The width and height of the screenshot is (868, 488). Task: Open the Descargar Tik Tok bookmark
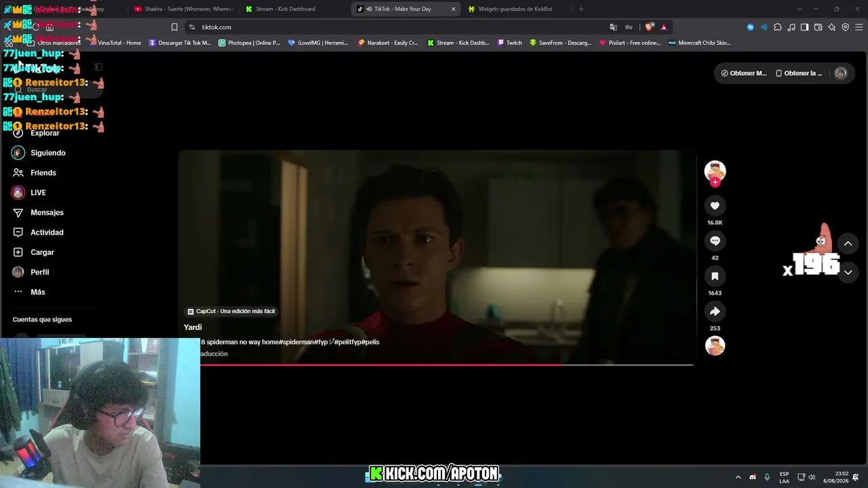[x=180, y=43]
